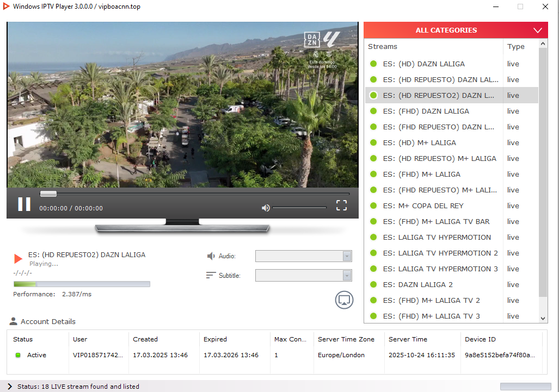Click the video seek bar handle
This screenshot has width=559, height=392.
(x=48, y=194)
